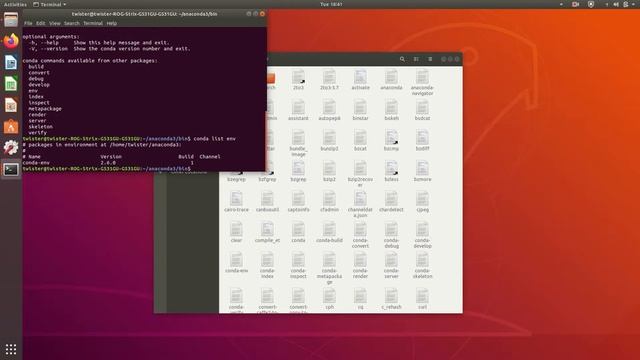The height and width of the screenshot is (360, 640).
Task: Open Ubuntu Software from the dock
Action: (11, 127)
